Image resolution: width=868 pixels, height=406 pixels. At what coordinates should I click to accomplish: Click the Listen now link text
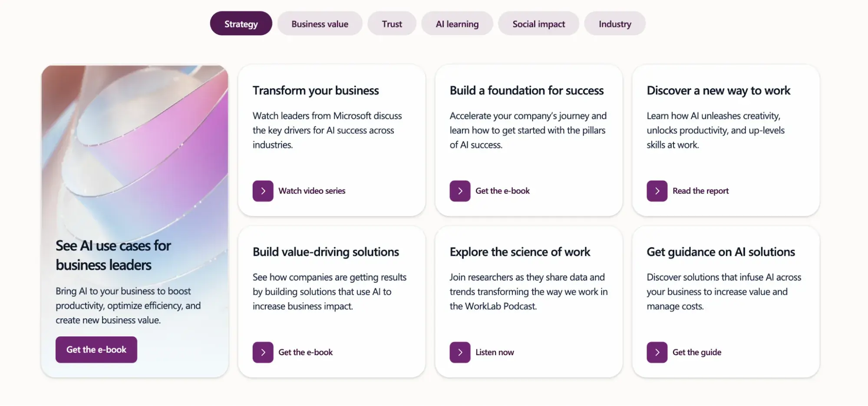(495, 352)
